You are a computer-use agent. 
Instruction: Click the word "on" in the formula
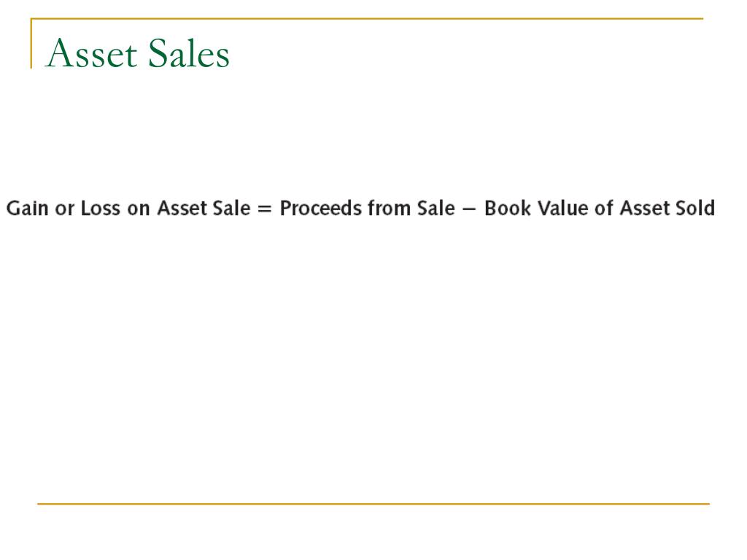tap(139, 209)
